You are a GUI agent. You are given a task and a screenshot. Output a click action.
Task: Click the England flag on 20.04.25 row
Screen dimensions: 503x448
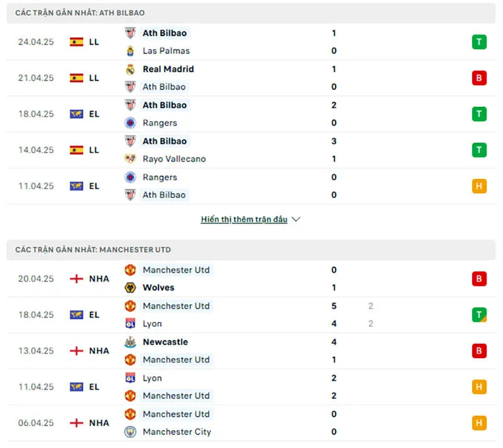[77, 279]
